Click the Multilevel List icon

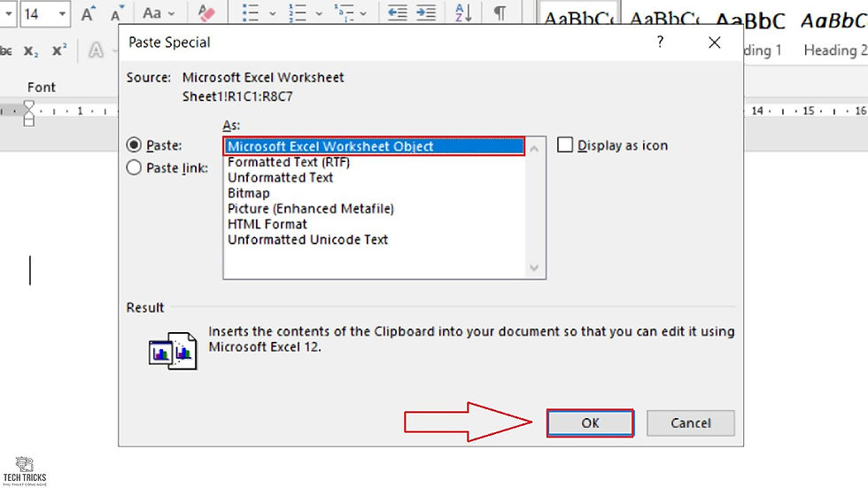(344, 12)
